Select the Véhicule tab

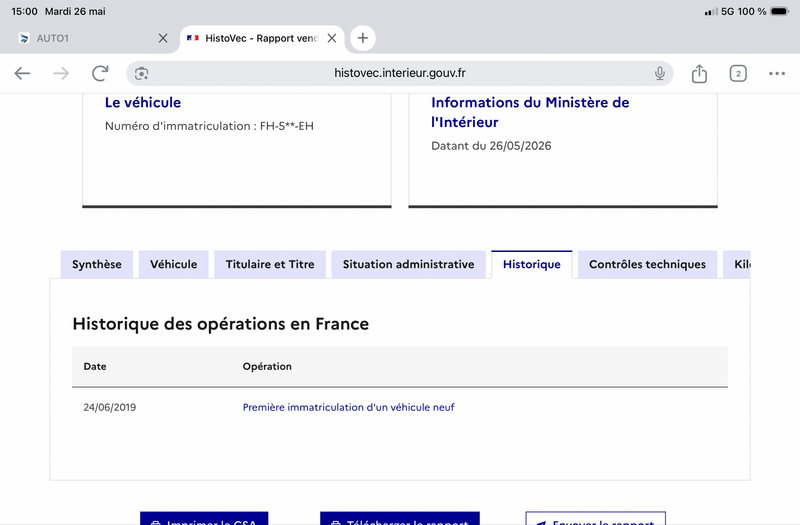tap(173, 264)
